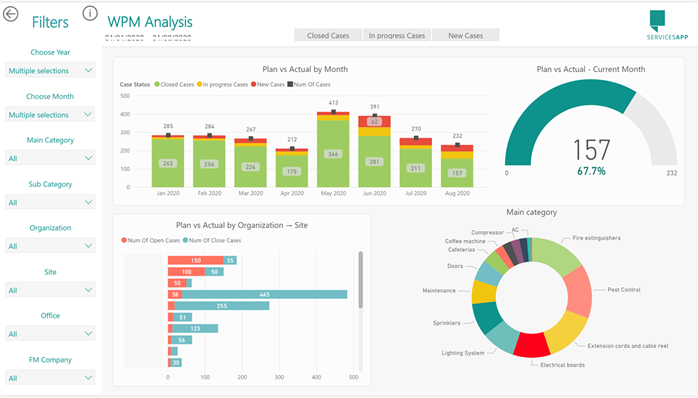This screenshot has width=698, height=398.
Task: Open the Choose Year dropdown
Action: click(x=50, y=70)
